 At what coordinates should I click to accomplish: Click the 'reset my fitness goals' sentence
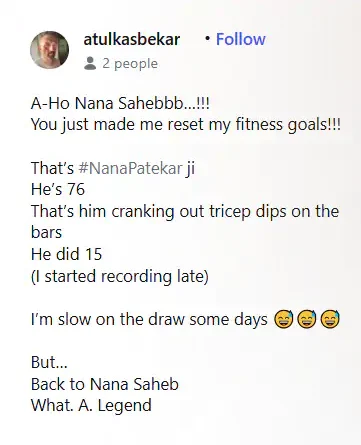186,125
